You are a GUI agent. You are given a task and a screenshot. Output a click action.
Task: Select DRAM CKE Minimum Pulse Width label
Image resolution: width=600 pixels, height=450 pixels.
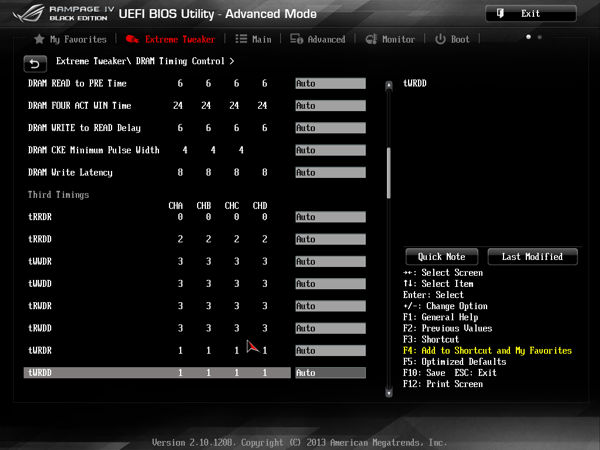(94, 150)
